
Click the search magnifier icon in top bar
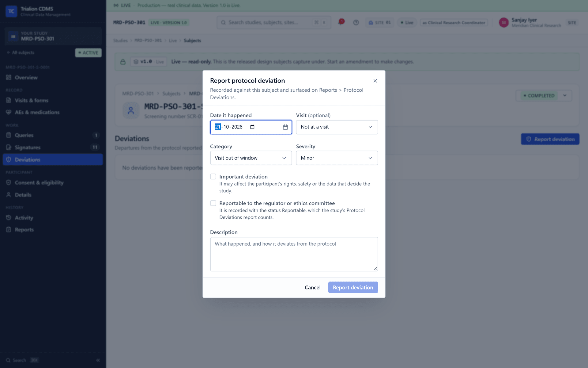(223, 22)
